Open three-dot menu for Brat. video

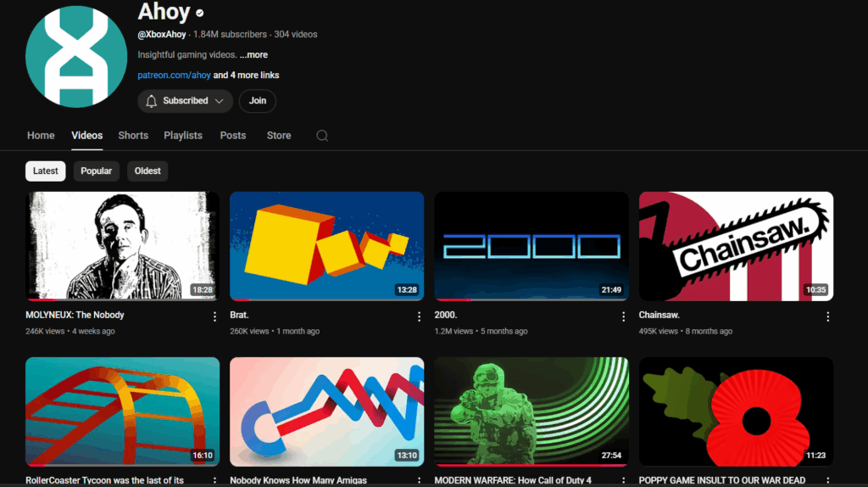419,316
